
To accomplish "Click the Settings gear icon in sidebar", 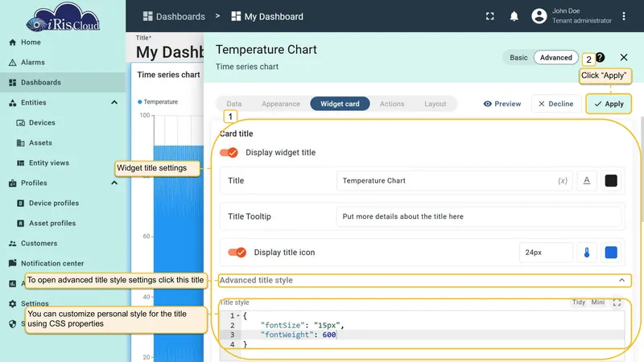I will coord(12,304).
